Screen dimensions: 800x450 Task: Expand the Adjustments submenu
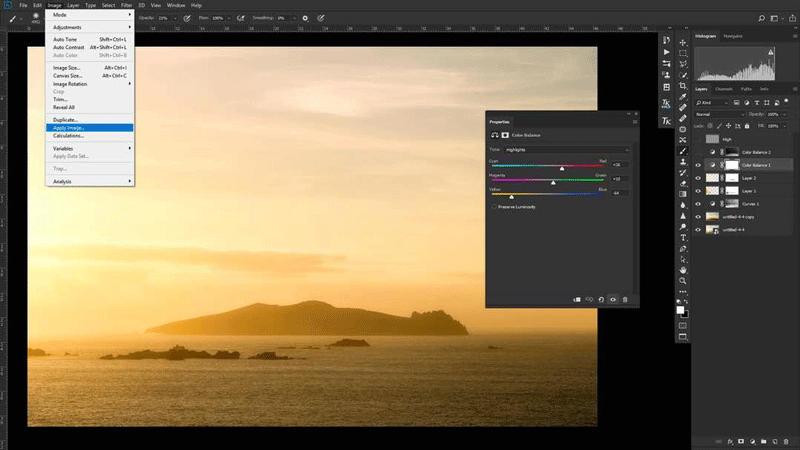(90, 27)
